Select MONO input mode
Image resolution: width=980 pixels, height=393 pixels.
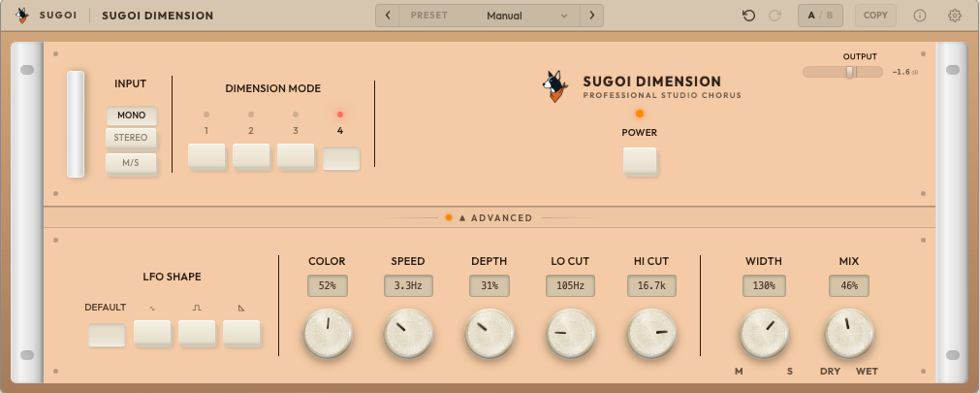(x=131, y=115)
